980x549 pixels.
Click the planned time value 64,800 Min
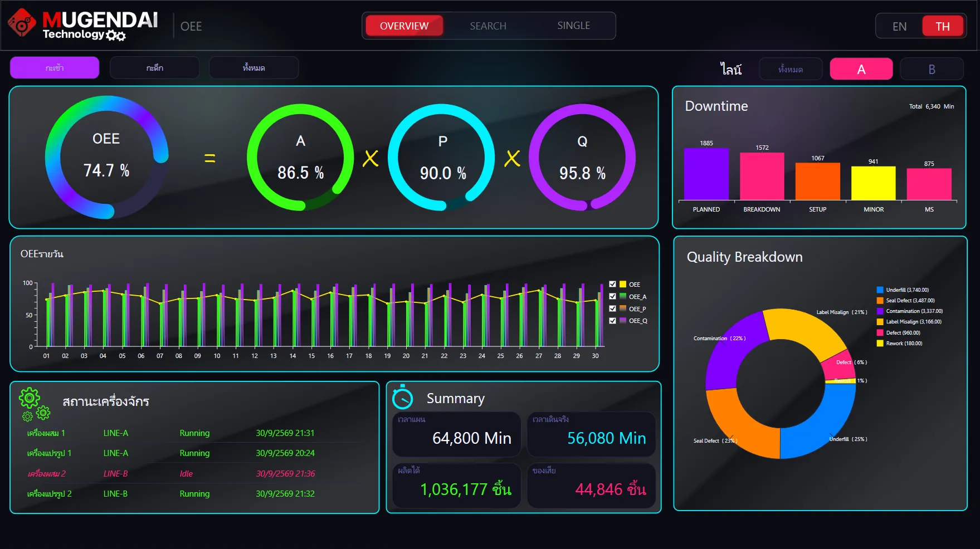click(472, 438)
